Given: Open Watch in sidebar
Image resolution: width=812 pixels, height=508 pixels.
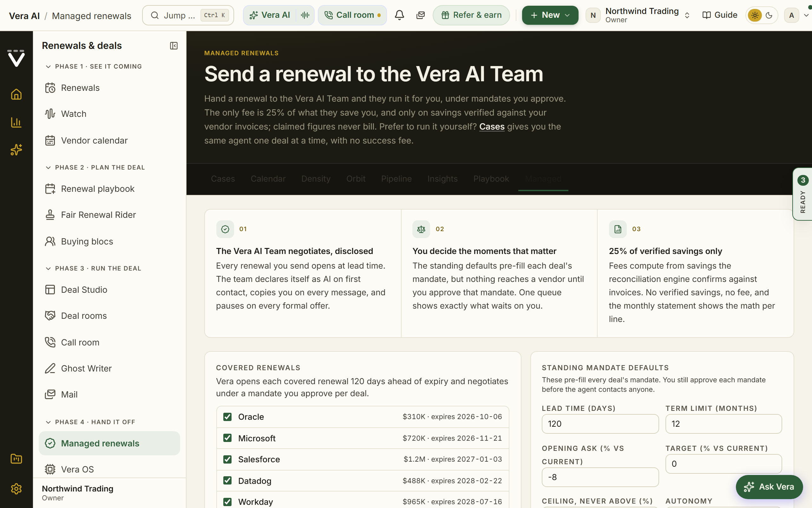Looking at the screenshot, I should pos(109,114).
